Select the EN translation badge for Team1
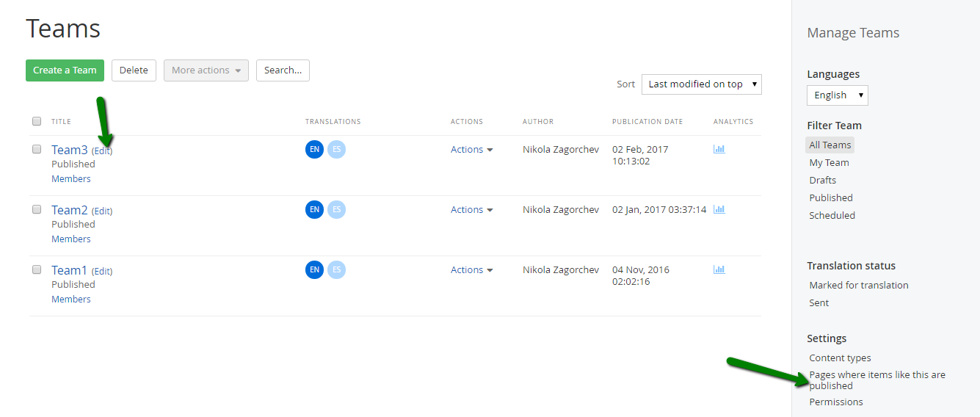The width and height of the screenshot is (980, 417). coord(314,269)
